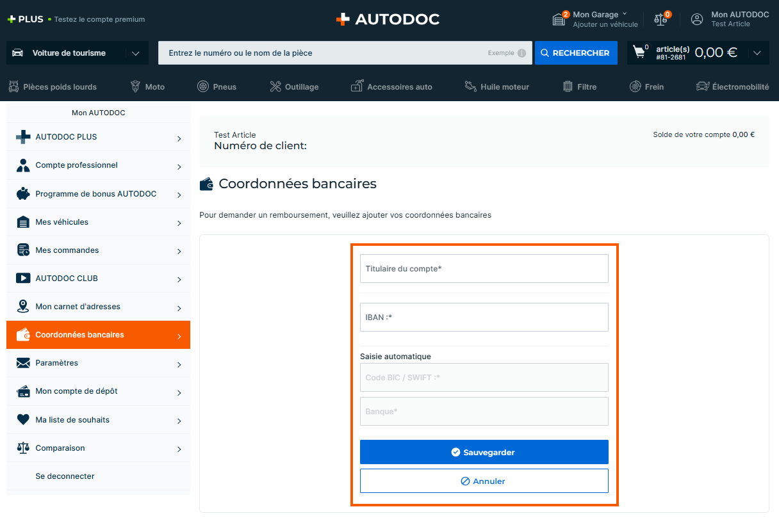The height and width of the screenshot is (532, 779).
Task: Click the comparison scales icon in header
Action: 660,19
